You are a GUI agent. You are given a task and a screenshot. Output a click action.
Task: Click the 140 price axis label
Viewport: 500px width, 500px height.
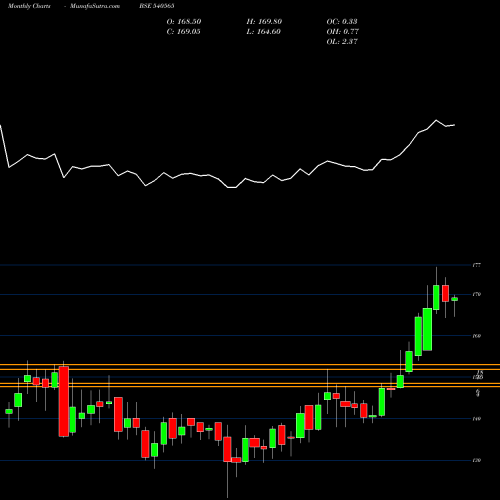pyautogui.click(x=477, y=419)
